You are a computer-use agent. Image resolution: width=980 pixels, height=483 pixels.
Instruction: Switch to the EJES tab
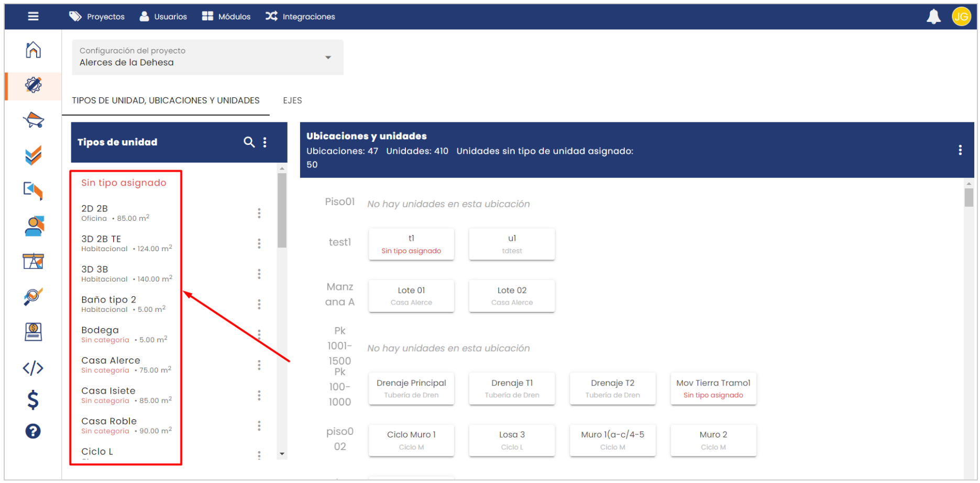(292, 100)
